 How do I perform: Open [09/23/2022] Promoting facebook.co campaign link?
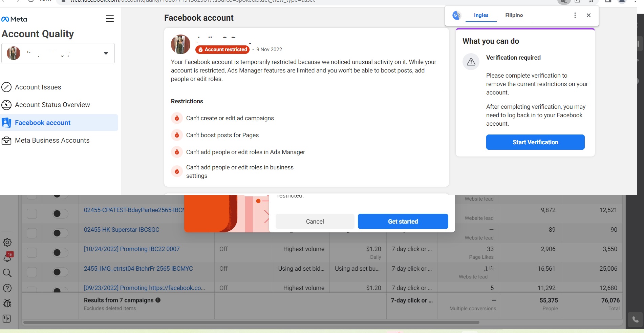click(x=144, y=288)
